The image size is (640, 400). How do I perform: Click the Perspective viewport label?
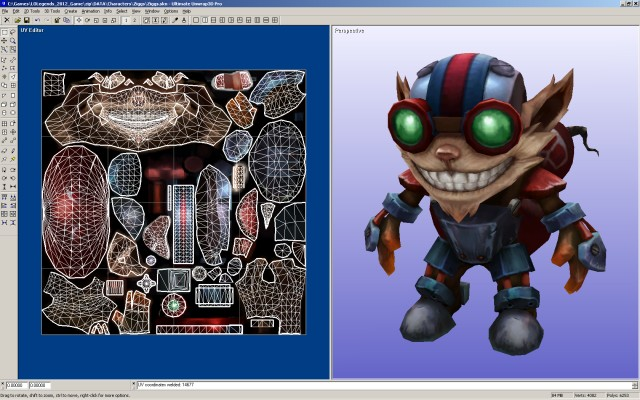click(x=348, y=31)
